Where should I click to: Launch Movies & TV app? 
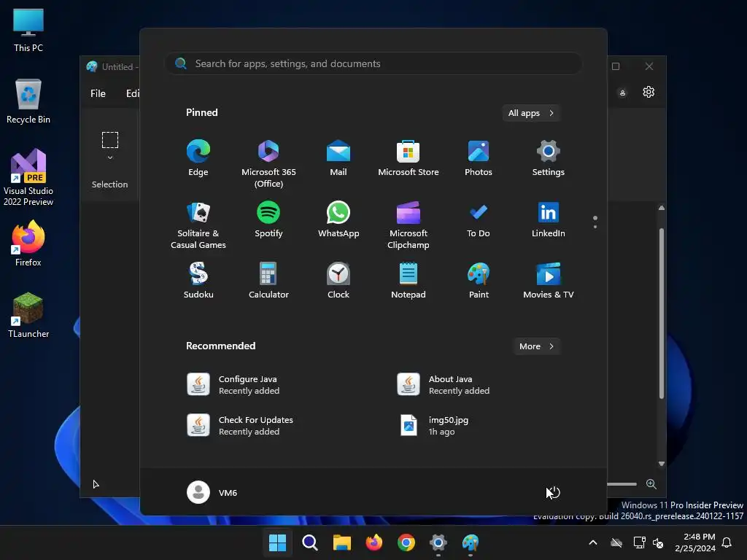click(549, 281)
